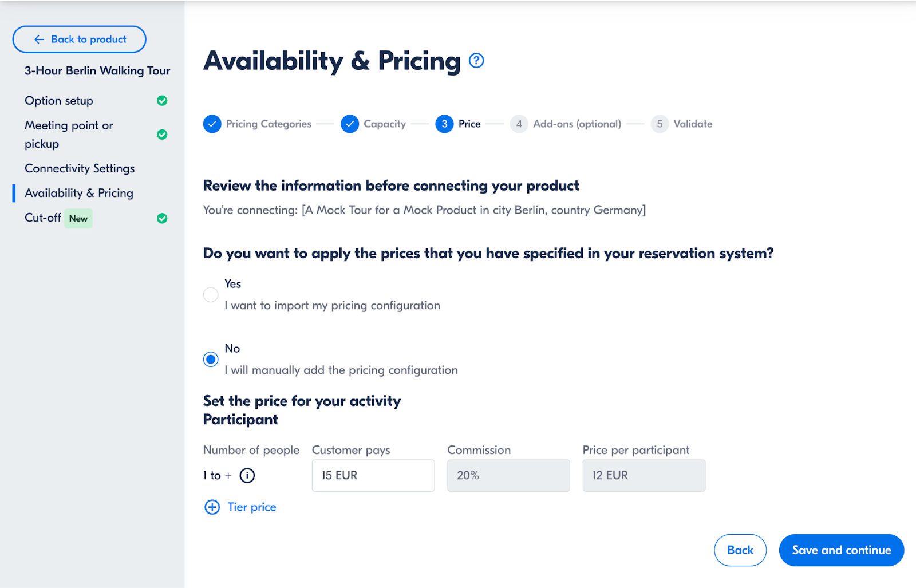Open step 4 Add-ons (optional)
Viewport: 916px width, 588px height.
[566, 124]
